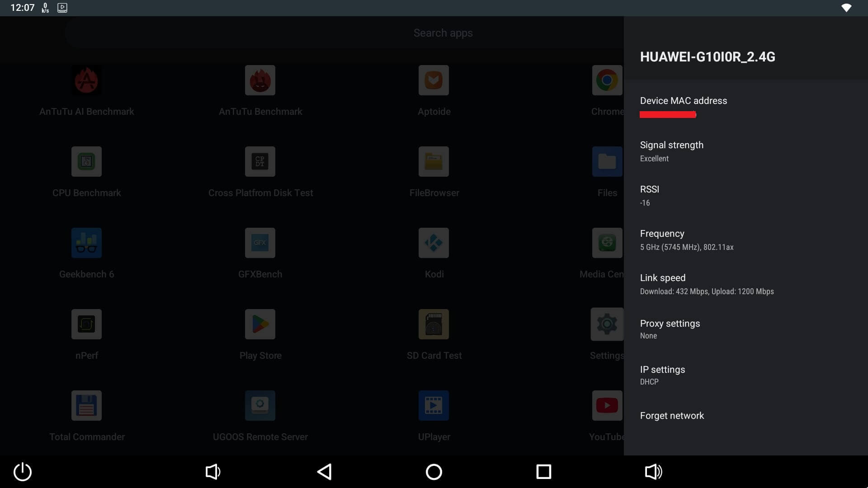The image size is (868, 488).
Task: Launch Geekbench 6 app
Action: [x=86, y=243]
